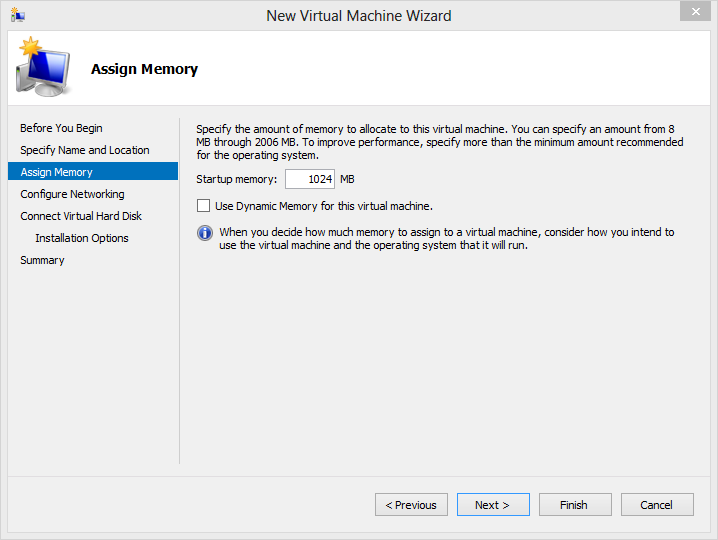Click Finish to complete the wizard
The width and height of the screenshot is (718, 540).
coord(574,505)
